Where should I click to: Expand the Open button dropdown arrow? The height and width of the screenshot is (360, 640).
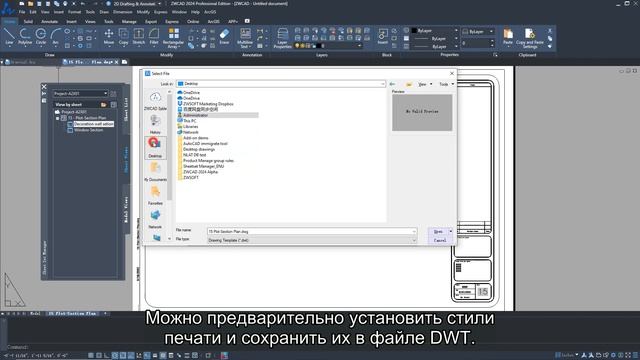[451, 231]
